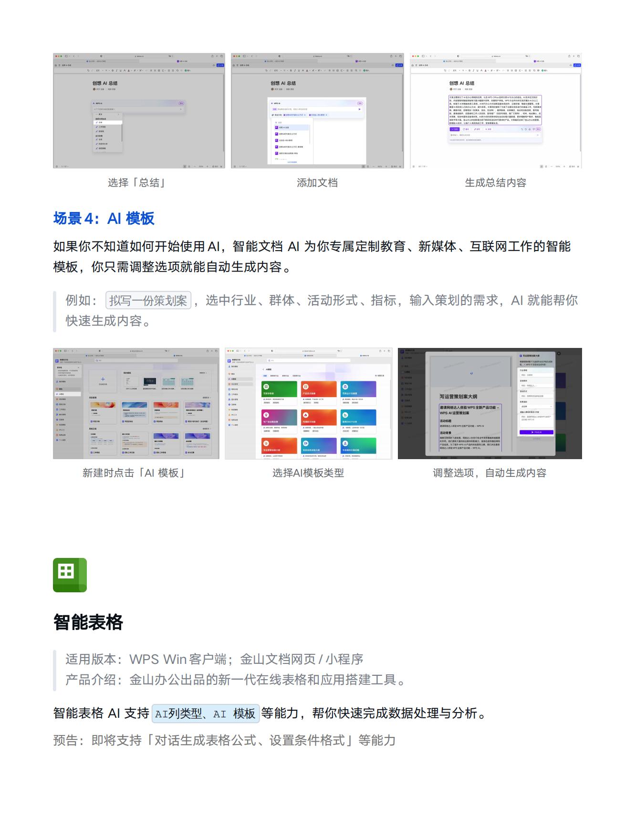Screen dimensions: 635x840
Task: Click the caption 选择AI模板类型
Action: pyautogui.click(x=308, y=473)
